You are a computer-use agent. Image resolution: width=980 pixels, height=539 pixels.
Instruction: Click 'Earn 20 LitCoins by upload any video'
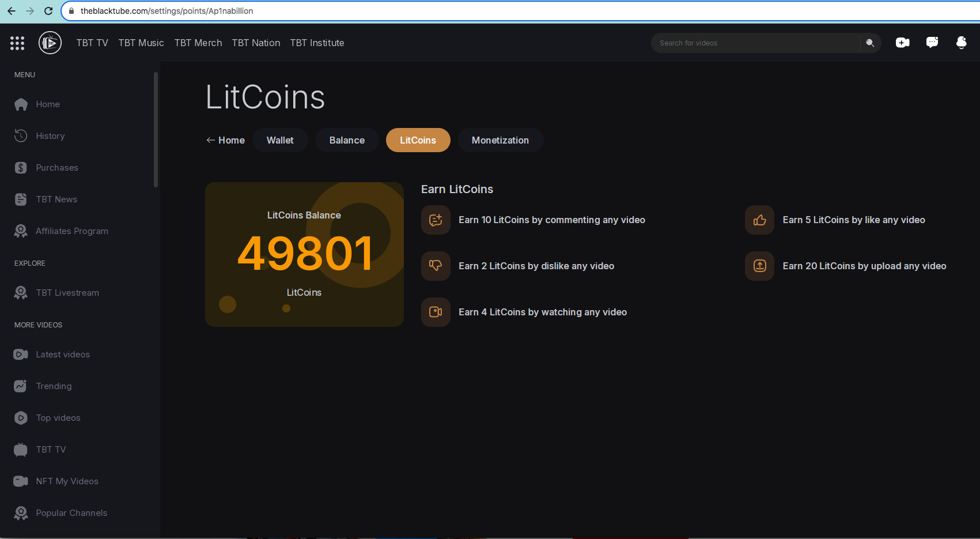click(x=864, y=266)
